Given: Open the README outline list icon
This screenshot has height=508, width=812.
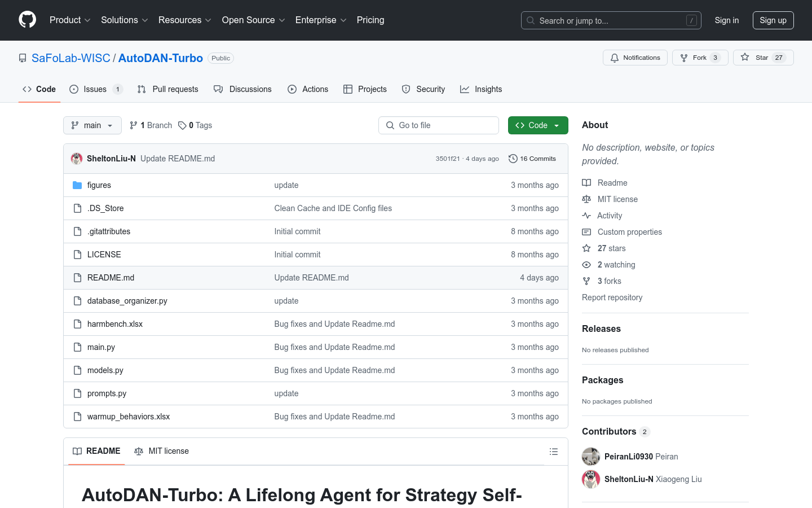Looking at the screenshot, I should [x=554, y=452].
